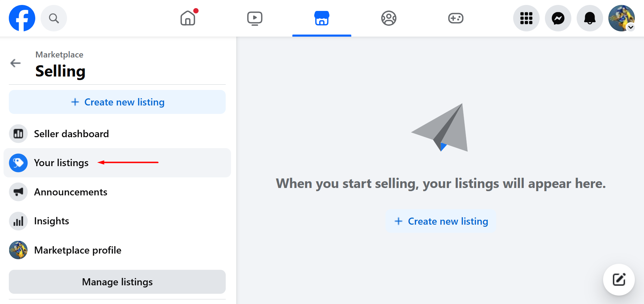The height and width of the screenshot is (304, 644).
Task: Open Messenger chats
Action: coord(558,18)
